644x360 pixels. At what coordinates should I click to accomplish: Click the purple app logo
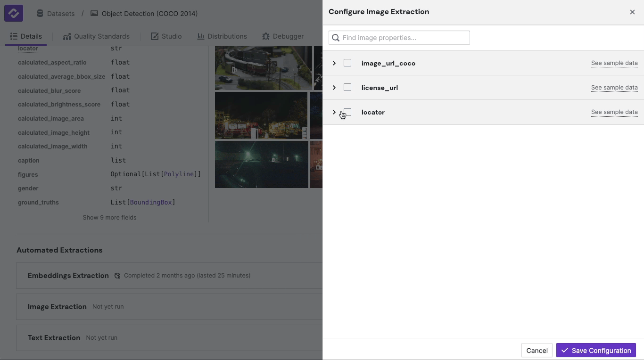pyautogui.click(x=13, y=13)
